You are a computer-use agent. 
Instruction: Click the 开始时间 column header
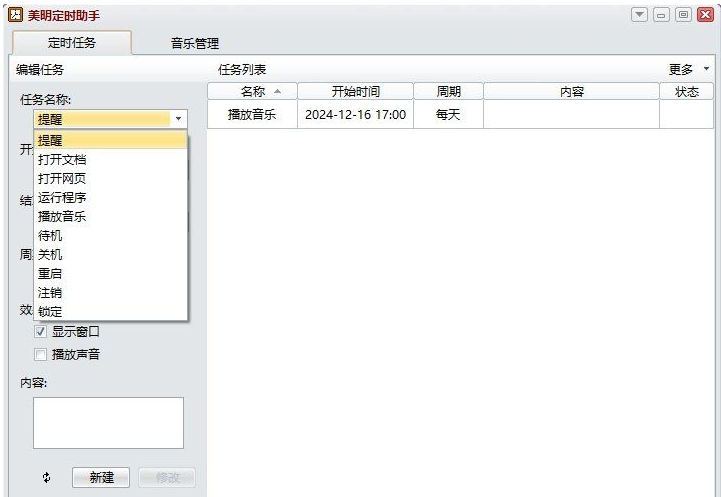[x=355, y=91]
